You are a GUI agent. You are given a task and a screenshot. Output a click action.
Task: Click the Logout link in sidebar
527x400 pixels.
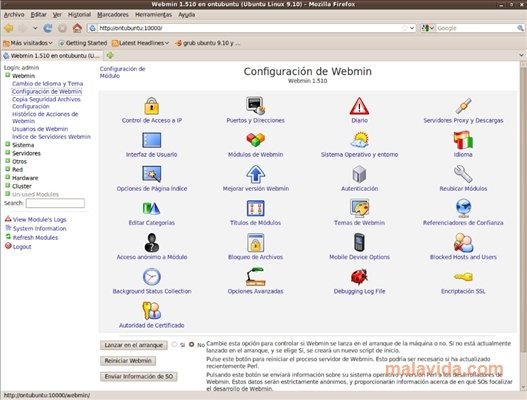click(22, 246)
